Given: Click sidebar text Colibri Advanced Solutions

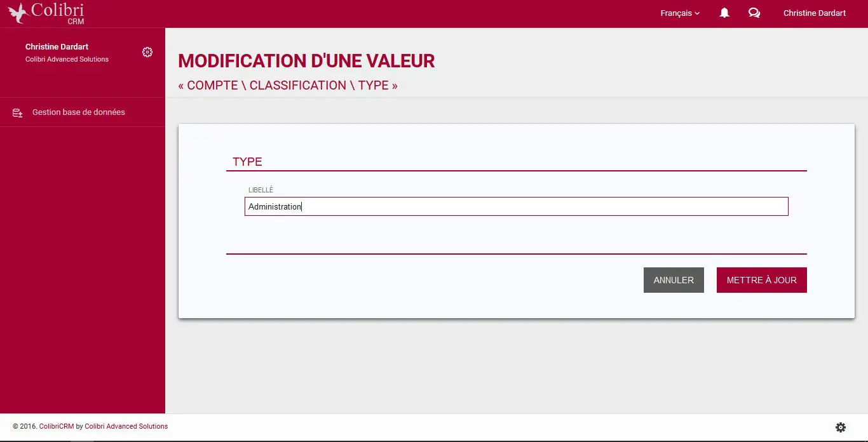Looking at the screenshot, I should coord(67,59).
